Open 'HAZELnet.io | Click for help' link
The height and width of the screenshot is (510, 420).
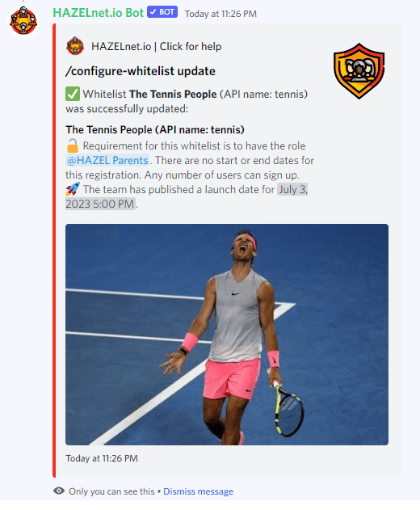[x=157, y=47]
